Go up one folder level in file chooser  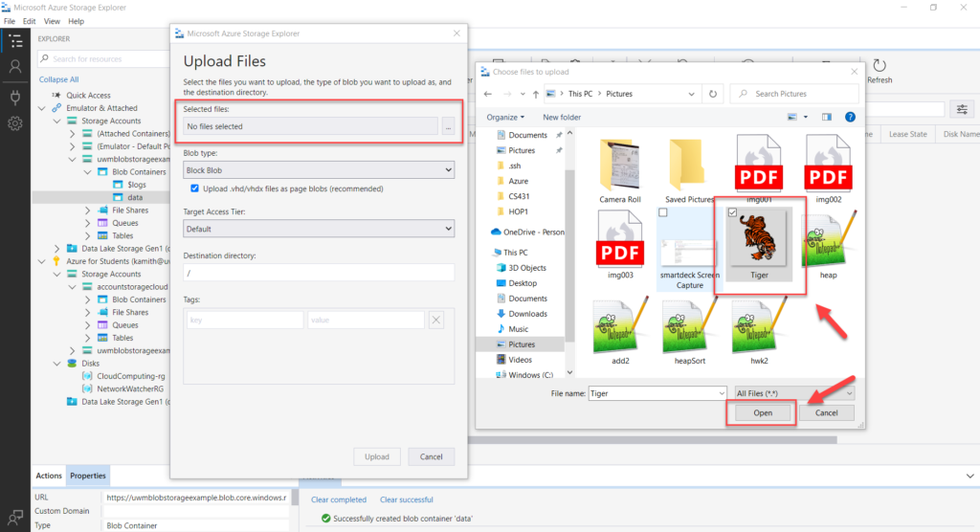pos(536,94)
